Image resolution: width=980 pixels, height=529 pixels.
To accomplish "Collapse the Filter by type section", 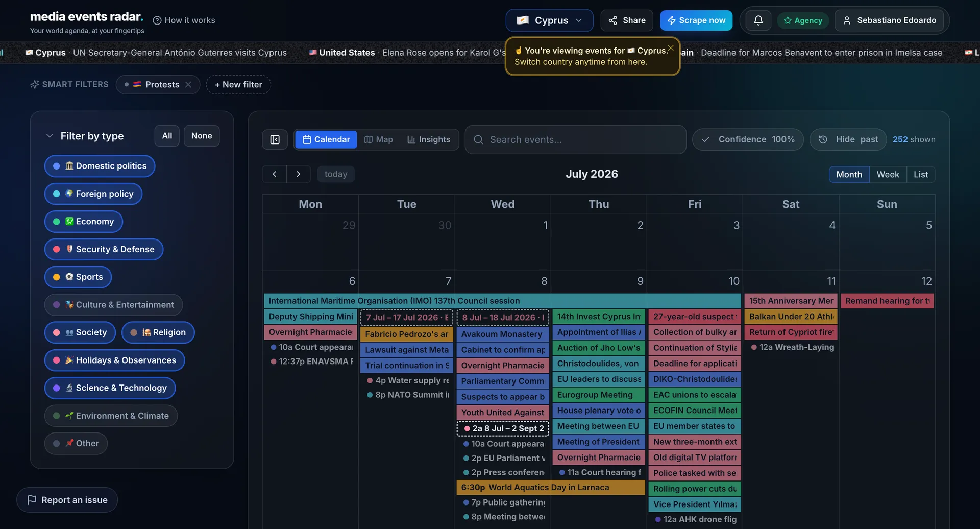I will coord(50,136).
